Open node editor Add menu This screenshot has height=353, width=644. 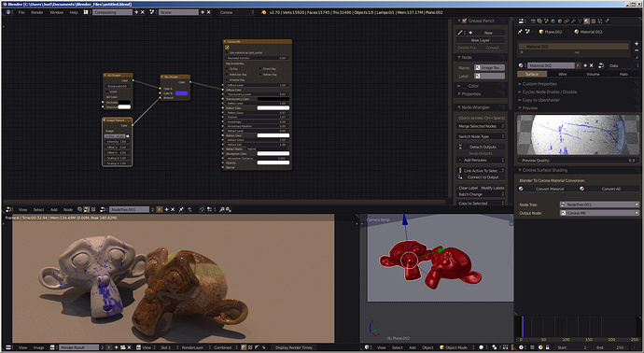click(x=54, y=209)
